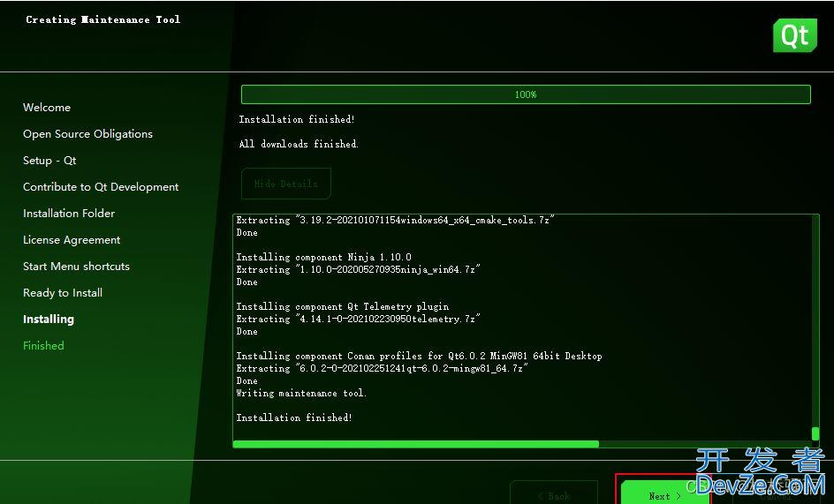Select the Welcome step in sidebar

(47, 108)
